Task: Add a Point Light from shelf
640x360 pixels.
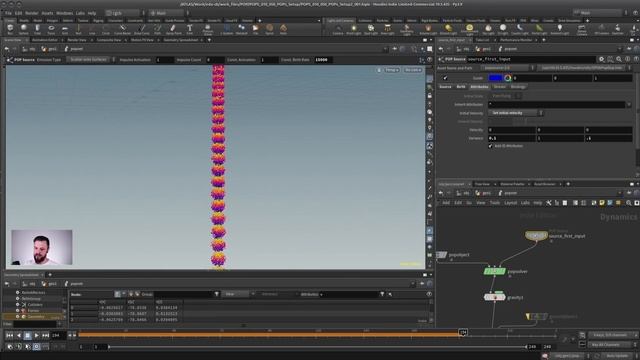Action: coord(354,29)
